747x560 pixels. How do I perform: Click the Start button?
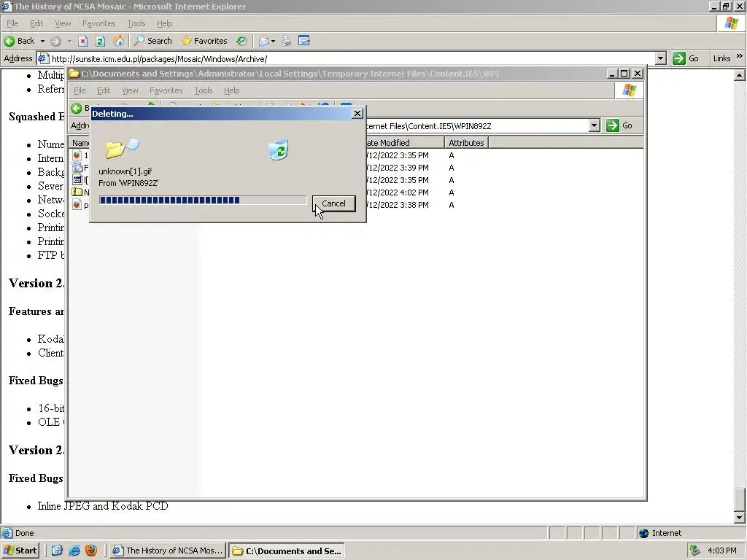coord(20,551)
